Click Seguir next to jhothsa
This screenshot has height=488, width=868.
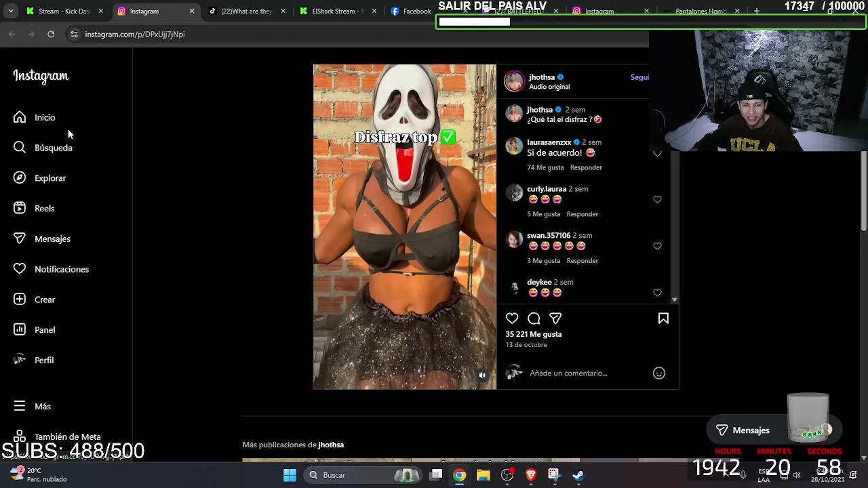click(x=639, y=77)
